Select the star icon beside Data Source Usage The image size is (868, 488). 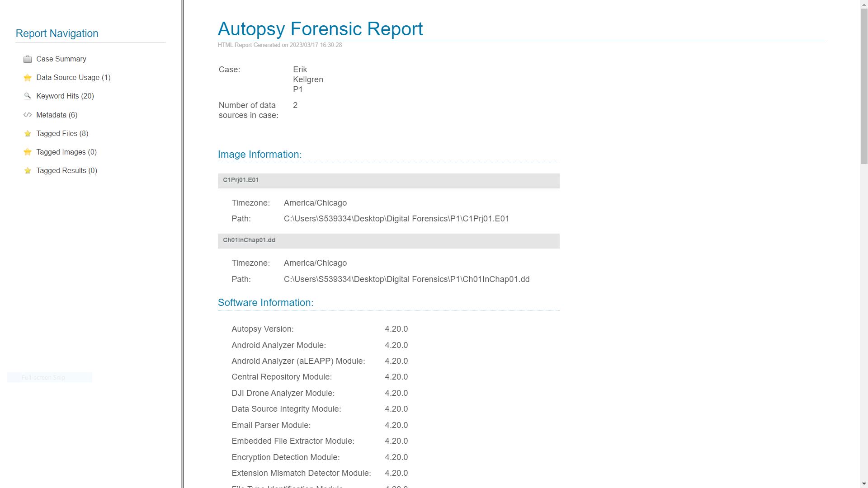click(x=27, y=77)
